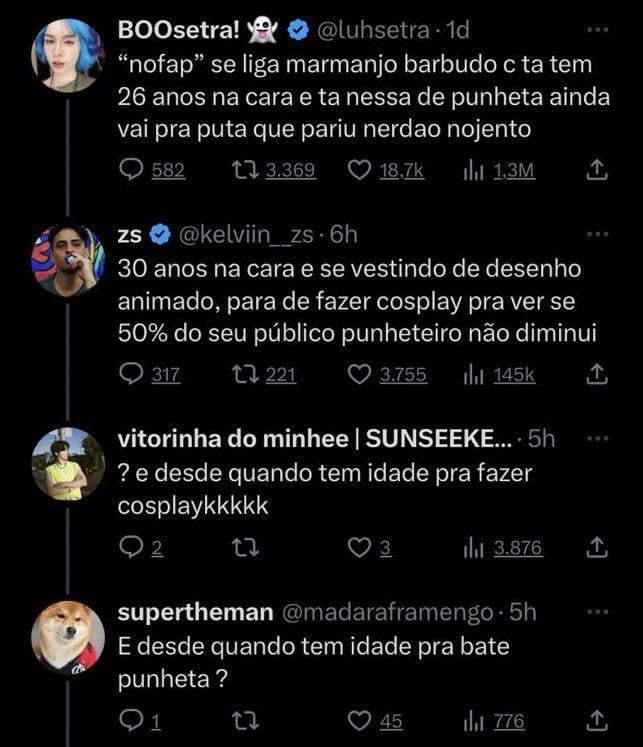Like vitorinha do minhee's reply
The image size is (643, 747).
coord(359,547)
